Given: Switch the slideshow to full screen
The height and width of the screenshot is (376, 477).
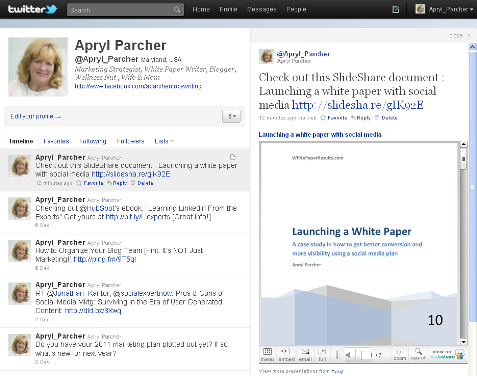Looking at the screenshot, I should (322, 354).
